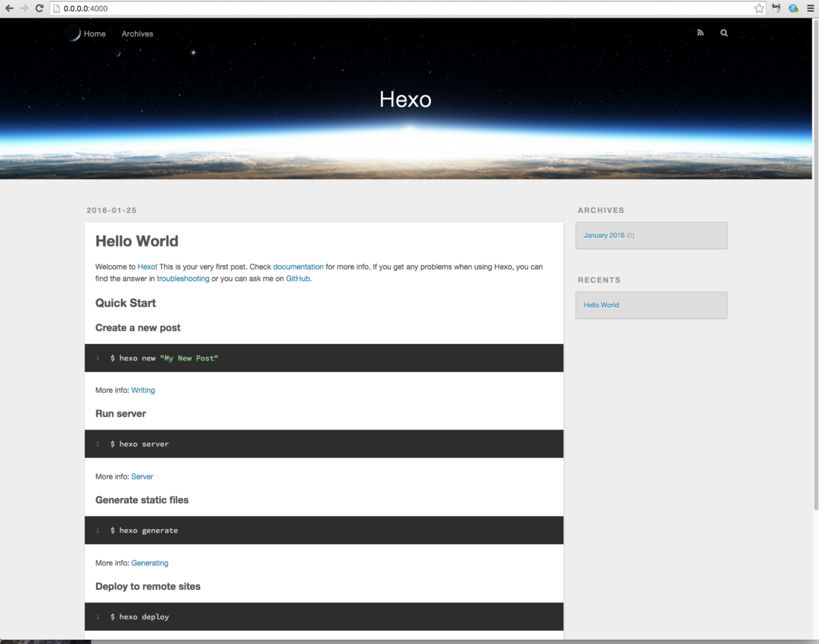819x644 pixels.
Task: Open the Generating more info link
Action: click(150, 563)
